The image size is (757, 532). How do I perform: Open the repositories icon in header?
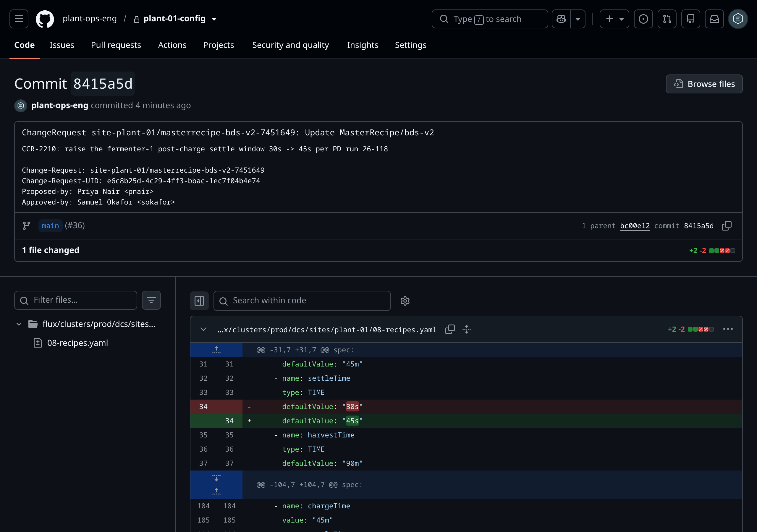[691, 19]
